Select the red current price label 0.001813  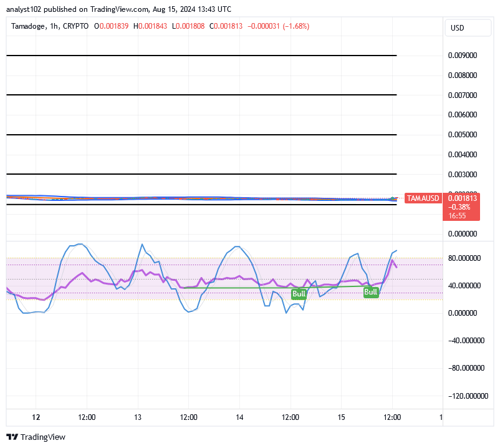coord(462,198)
